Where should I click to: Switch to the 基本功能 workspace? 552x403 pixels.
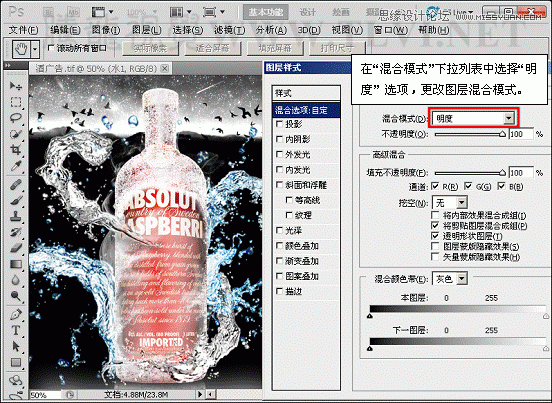(266, 12)
